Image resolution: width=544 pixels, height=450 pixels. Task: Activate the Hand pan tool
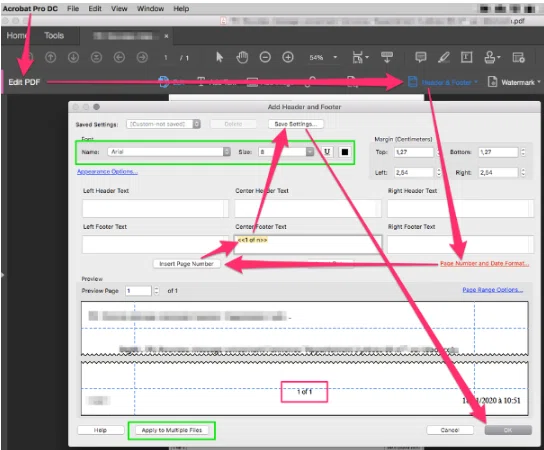point(242,57)
